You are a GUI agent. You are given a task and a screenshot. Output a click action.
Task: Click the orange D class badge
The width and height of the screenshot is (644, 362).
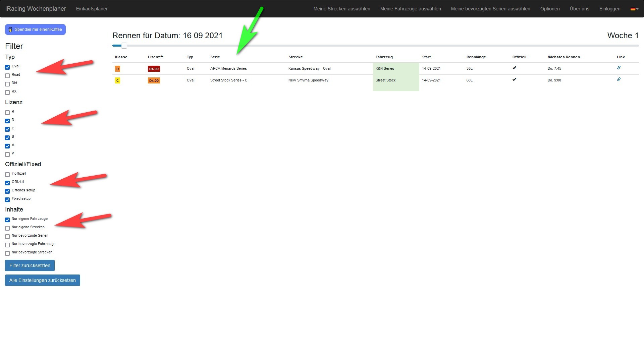117,69
